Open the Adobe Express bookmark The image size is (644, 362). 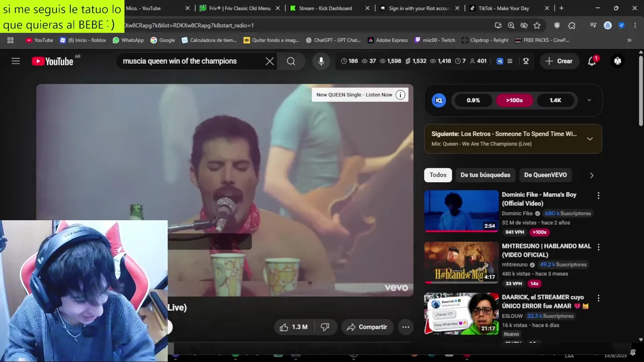pos(387,40)
